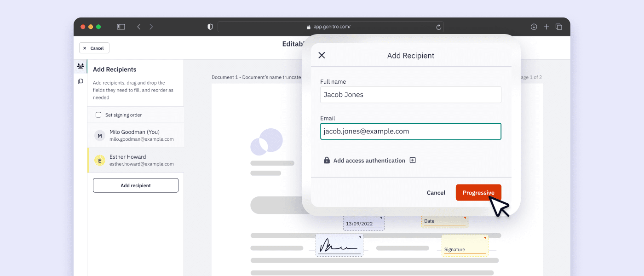Viewport: 644px width, 276px height.
Task: Click the privacy shield icon near the address bar
Action: pos(210,27)
